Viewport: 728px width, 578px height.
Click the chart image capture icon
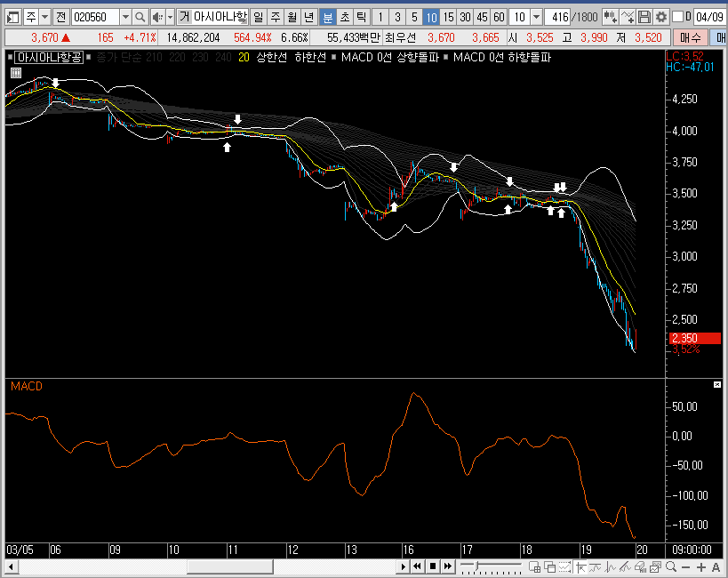click(x=656, y=566)
